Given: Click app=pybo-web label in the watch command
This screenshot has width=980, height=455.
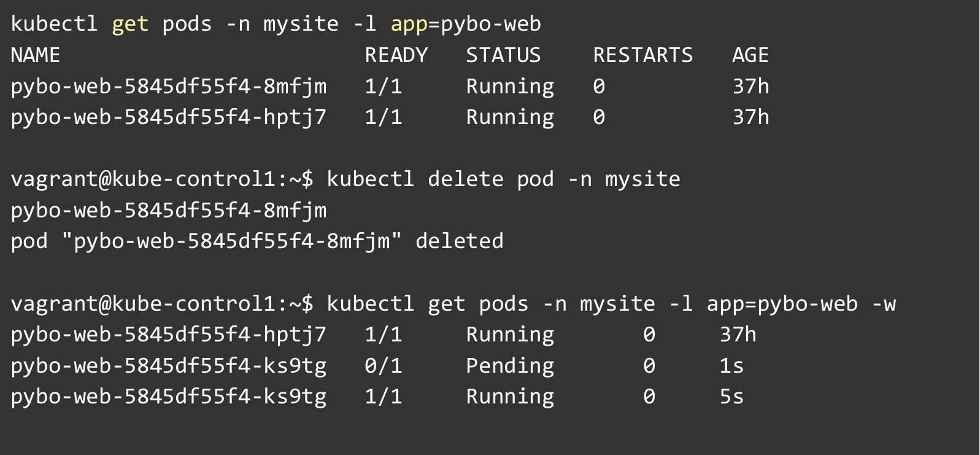Looking at the screenshot, I should [781, 304].
